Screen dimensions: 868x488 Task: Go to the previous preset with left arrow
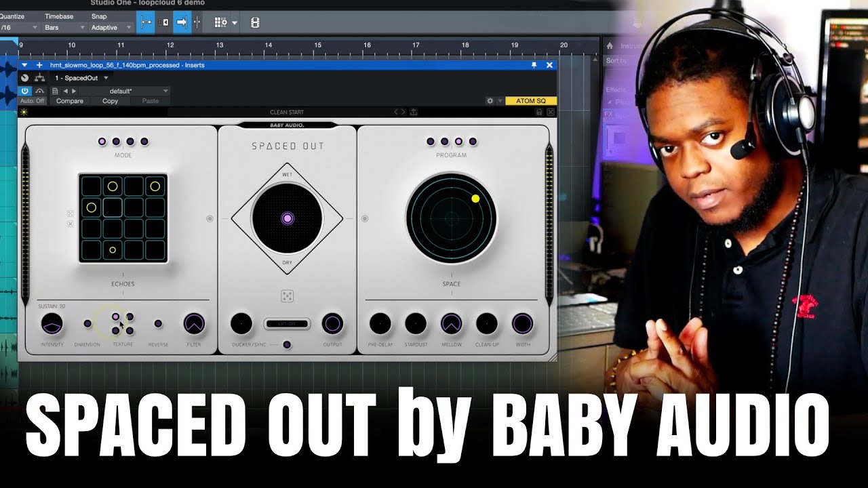tap(65, 91)
